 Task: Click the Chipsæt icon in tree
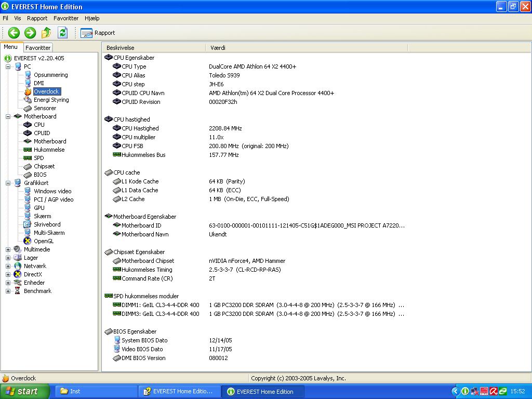click(x=28, y=166)
